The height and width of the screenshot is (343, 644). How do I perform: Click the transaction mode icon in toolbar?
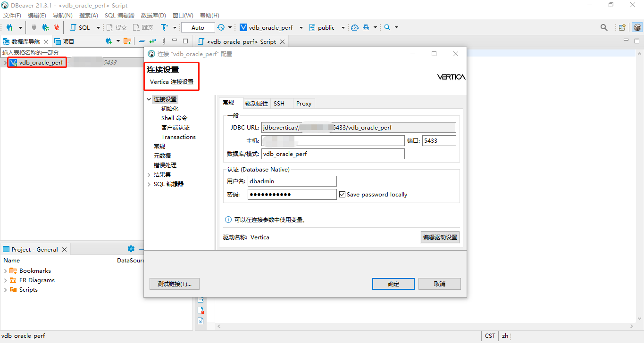pos(164,27)
